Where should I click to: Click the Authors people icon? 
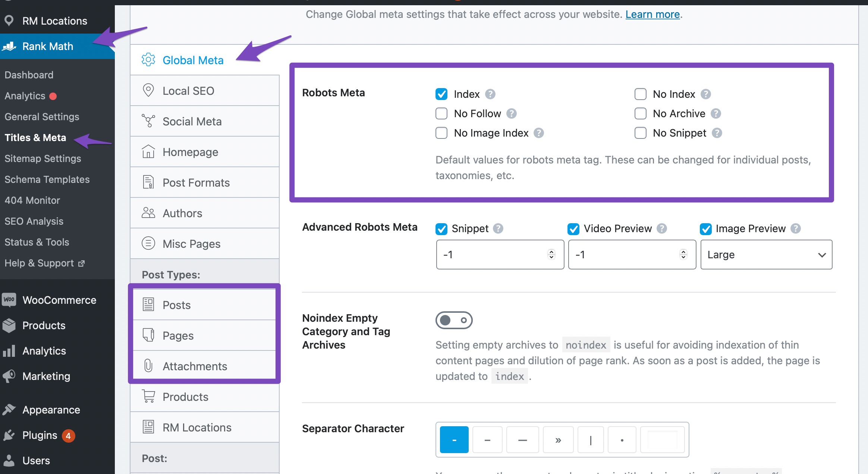click(x=148, y=213)
